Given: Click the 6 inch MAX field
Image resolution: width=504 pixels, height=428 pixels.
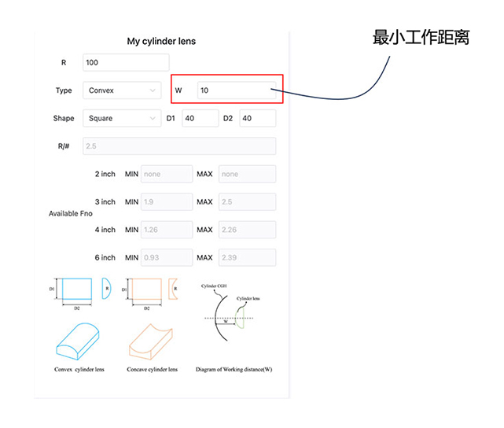Looking at the screenshot, I should click(x=247, y=258).
